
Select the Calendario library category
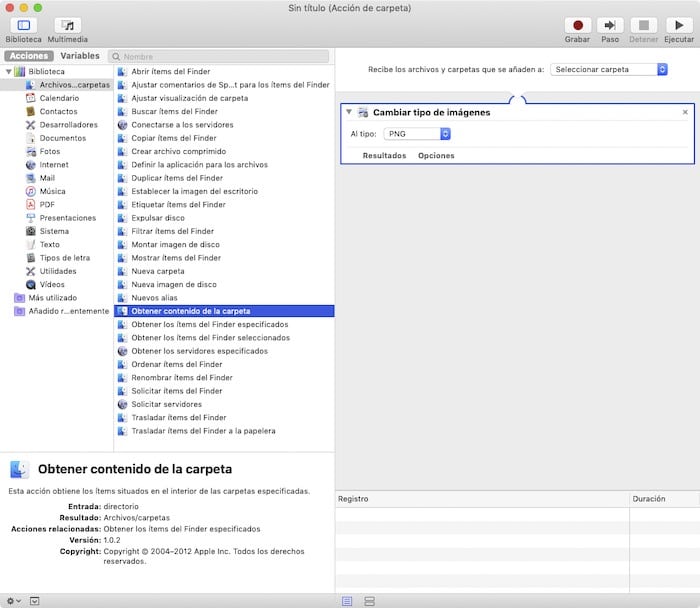point(59,98)
